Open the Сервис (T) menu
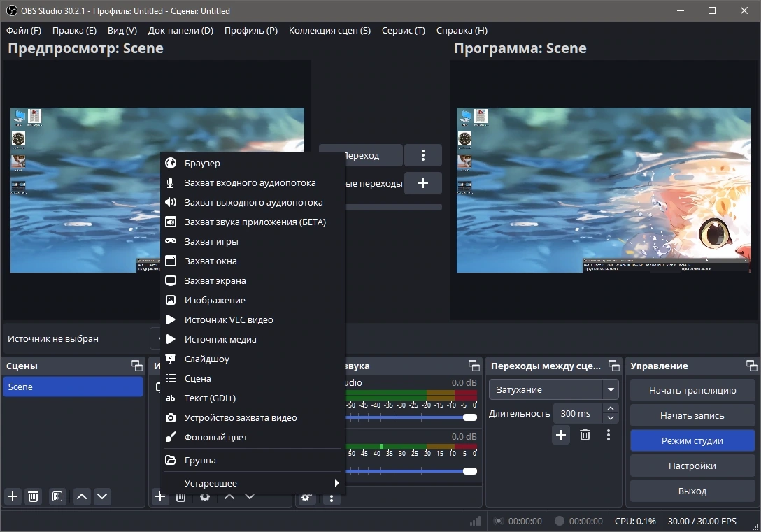This screenshot has width=761, height=532. pos(404,31)
